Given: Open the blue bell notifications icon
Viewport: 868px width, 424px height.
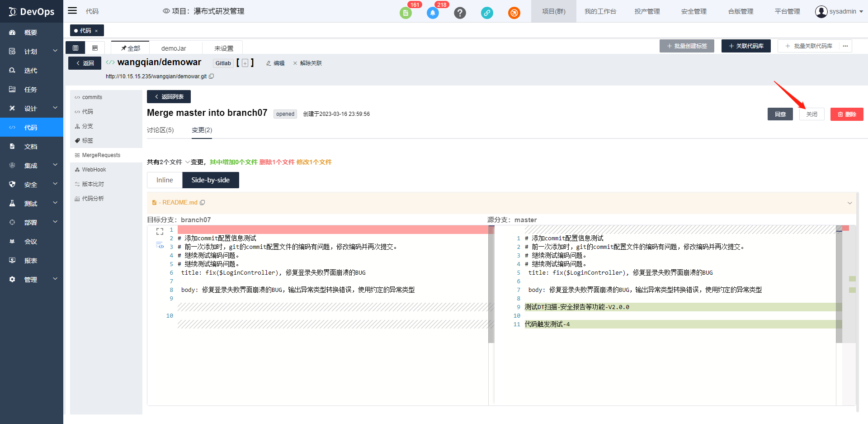Looking at the screenshot, I should [433, 13].
